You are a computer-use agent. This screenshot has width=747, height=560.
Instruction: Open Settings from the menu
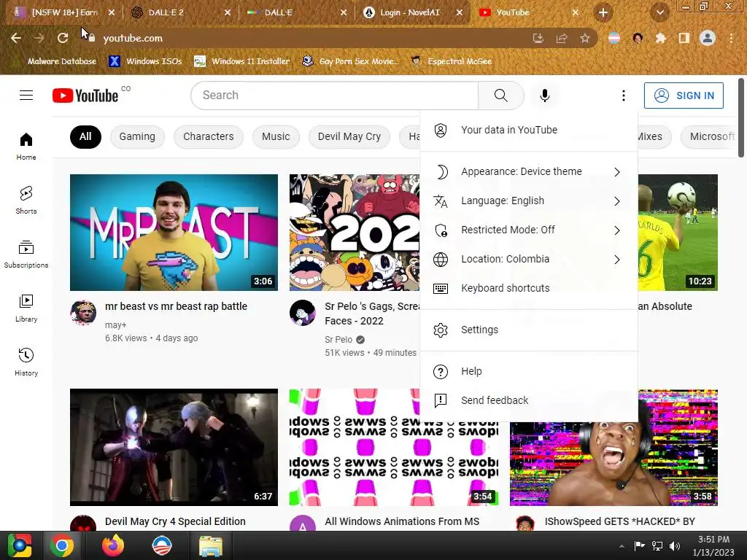click(x=529, y=330)
